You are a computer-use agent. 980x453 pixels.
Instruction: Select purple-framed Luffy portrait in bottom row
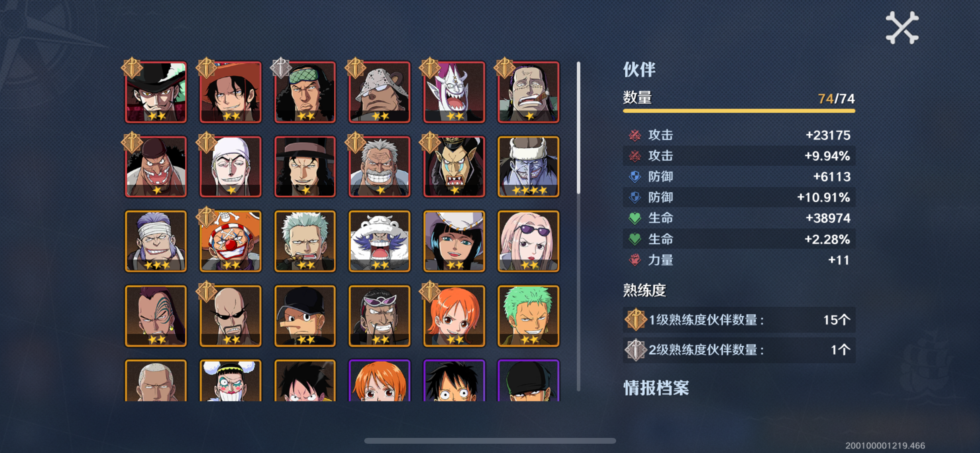tap(454, 380)
